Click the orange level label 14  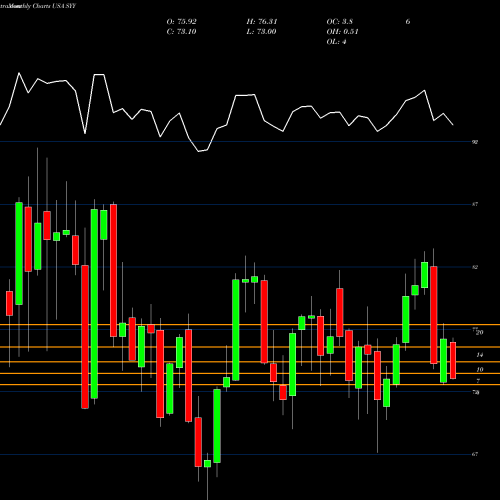(480, 355)
